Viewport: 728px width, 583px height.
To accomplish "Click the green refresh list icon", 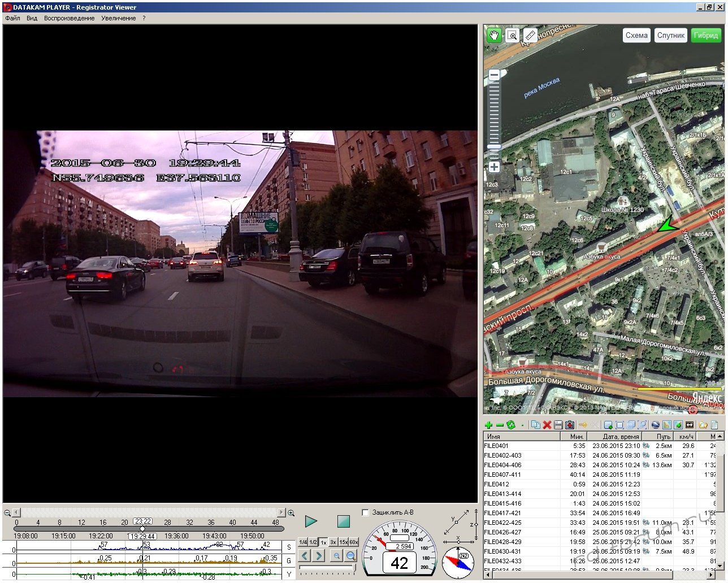I will click(511, 425).
